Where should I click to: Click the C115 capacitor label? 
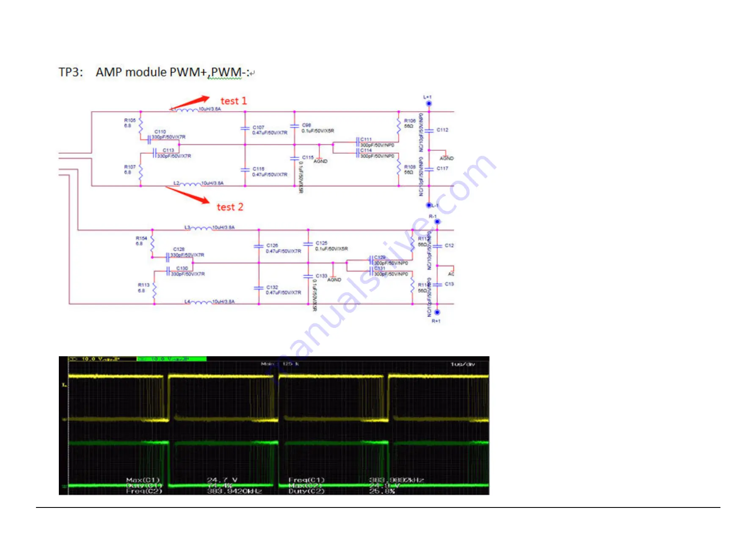pos(308,157)
